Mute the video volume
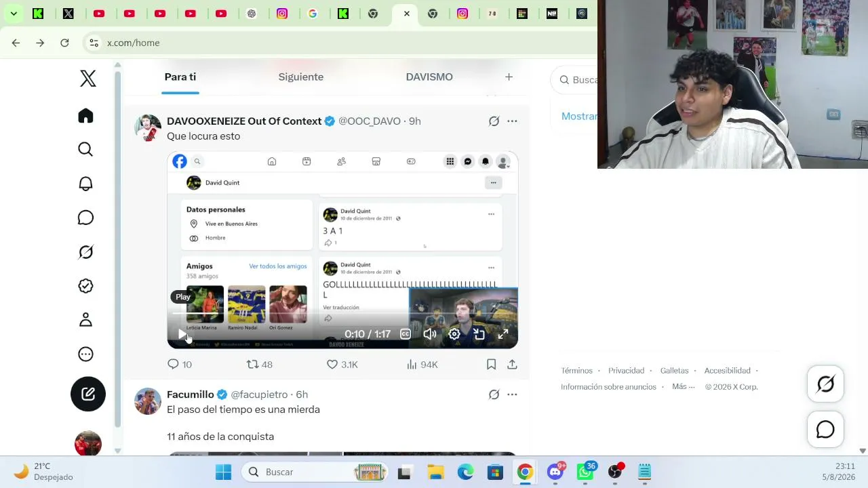868x488 pixels. click(x=430, y=333)
